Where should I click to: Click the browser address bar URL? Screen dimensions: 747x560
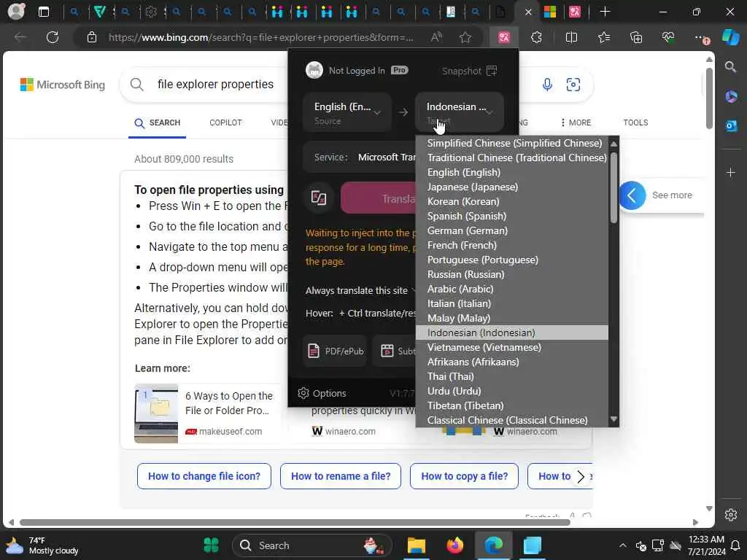tap(261, 37)
